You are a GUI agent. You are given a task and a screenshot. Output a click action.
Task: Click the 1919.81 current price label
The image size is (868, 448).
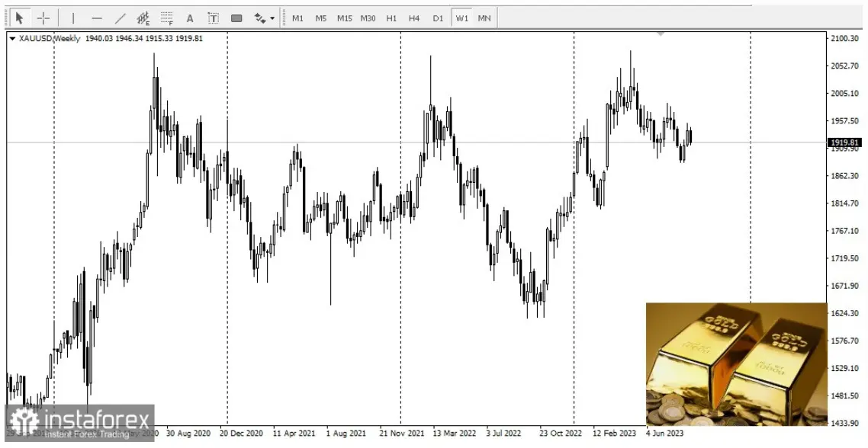pos(845,142)
